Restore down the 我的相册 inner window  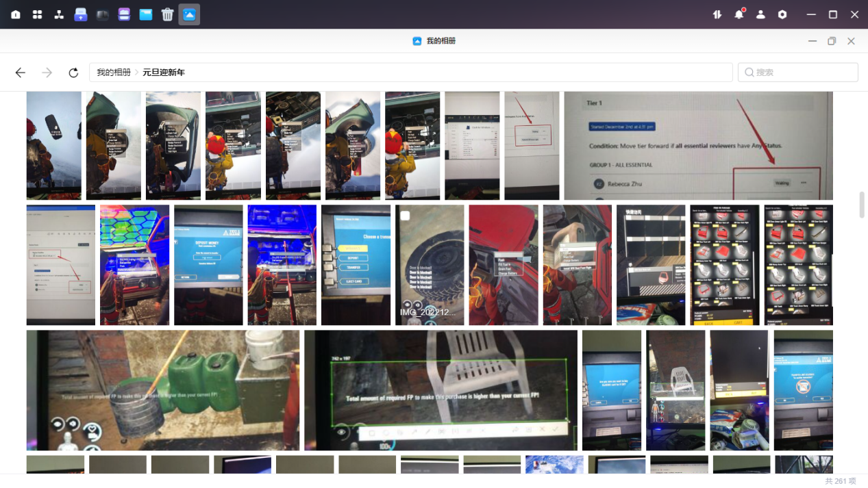[x=832, y=41]
